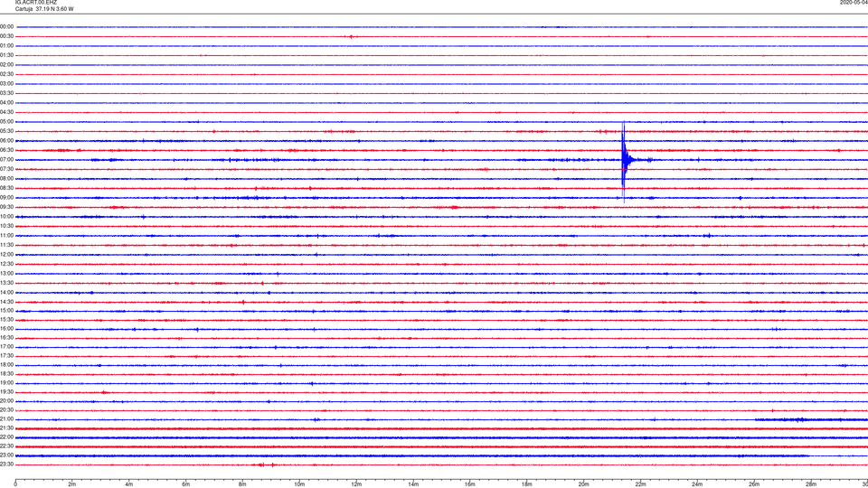The width and height of the screenshot is (868, 488).
Task: Choose the "17:00" row label
Action: pos(6,347)
